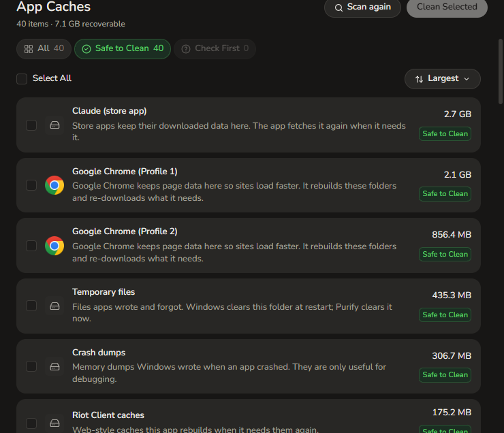Image resolution: width=504 pixels, height=433 pixels.
Task: Click the App Caches heading
Action: point(53,6)
